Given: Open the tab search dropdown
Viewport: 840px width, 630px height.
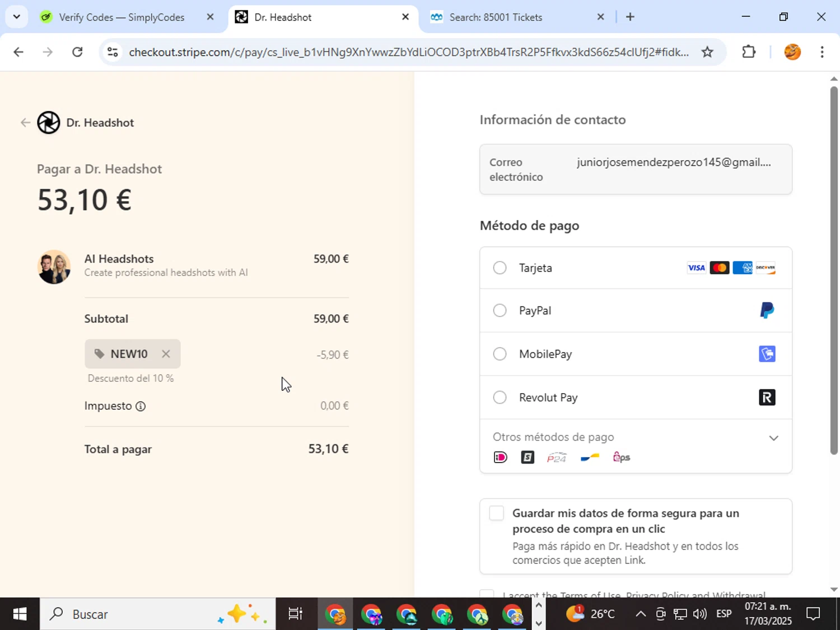Looking at the screenshot, I should click(16, 17).
